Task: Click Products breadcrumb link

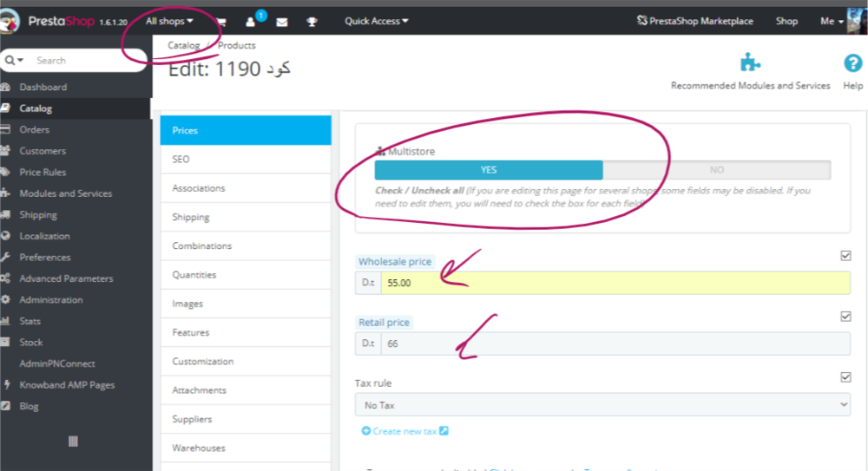Action: pyautogui.click(x=236, y=45)
